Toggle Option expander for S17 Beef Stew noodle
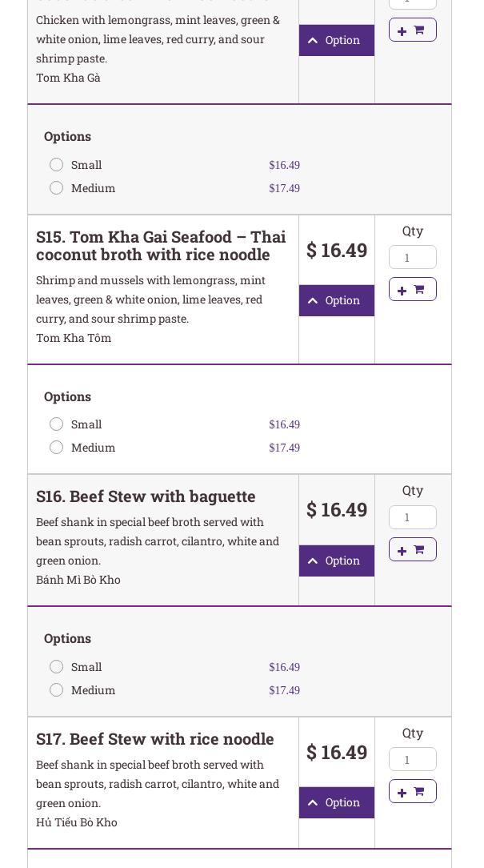Screen dimensions: 484x868 [x=336, y=802]
